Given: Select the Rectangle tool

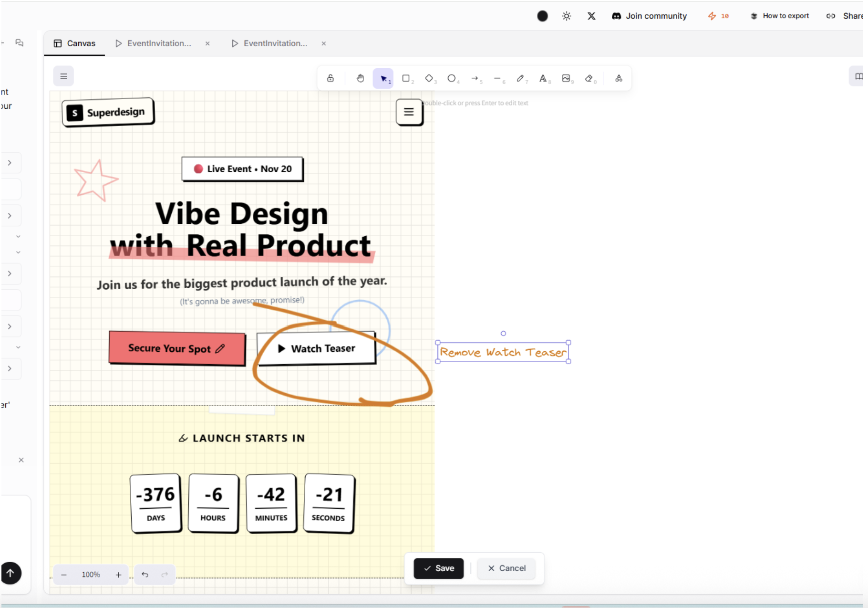Looking at the screenshot, I should [x=406, y=78].
